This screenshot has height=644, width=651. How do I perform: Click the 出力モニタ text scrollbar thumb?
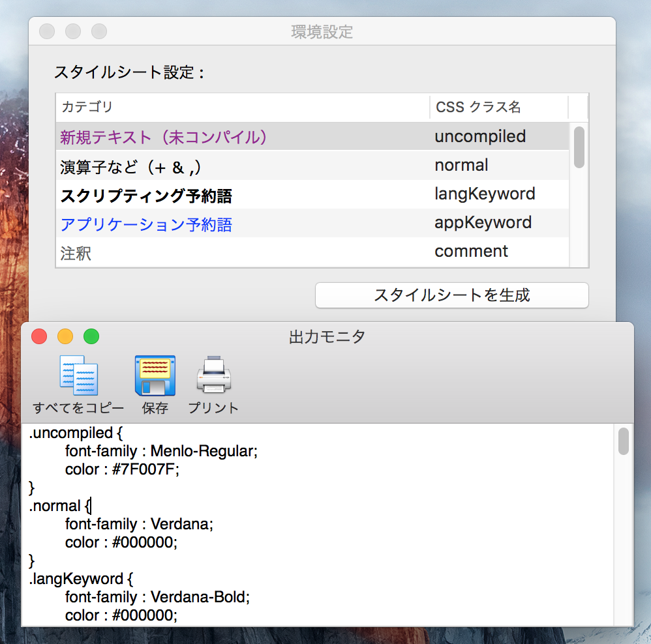tap(623, 441)
